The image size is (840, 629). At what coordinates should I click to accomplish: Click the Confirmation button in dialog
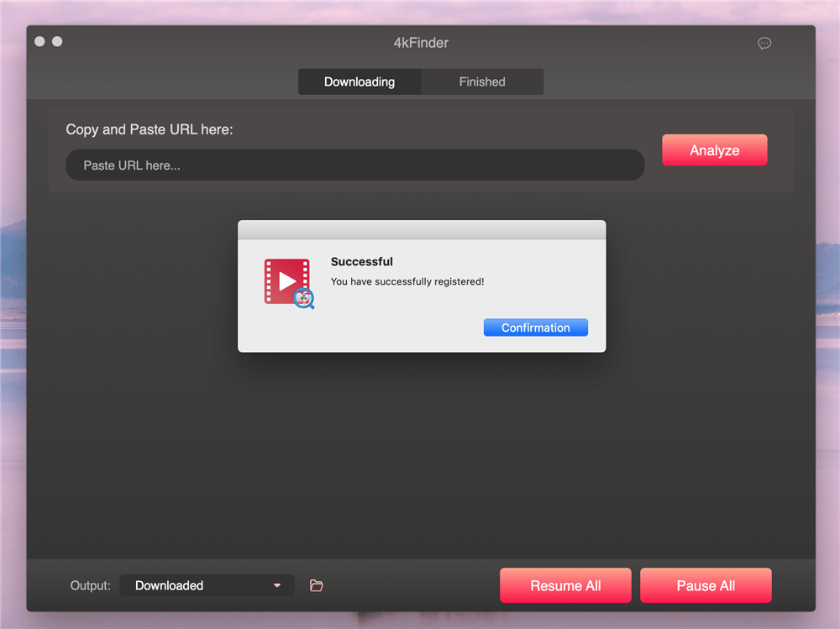[x=536, y=328]
